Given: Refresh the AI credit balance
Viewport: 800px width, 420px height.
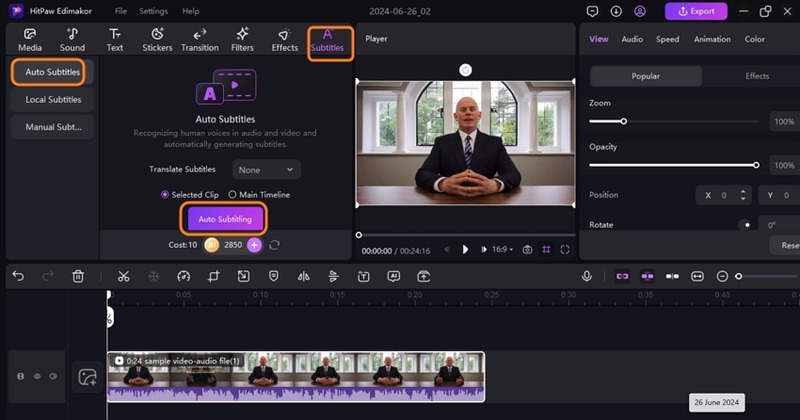Looking at the screenshot, I should click(274, 245).
